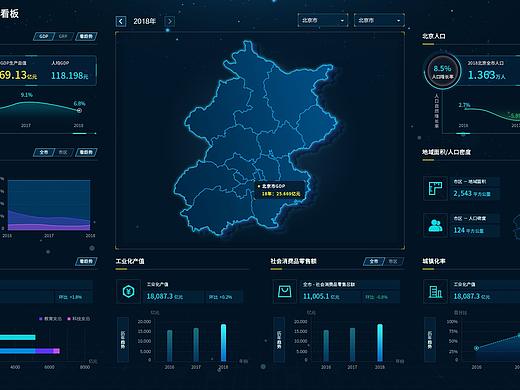Viewport: 520px width, 390px height.
Task: Click the floor plan area icon
Action: [x=435, y=188]
